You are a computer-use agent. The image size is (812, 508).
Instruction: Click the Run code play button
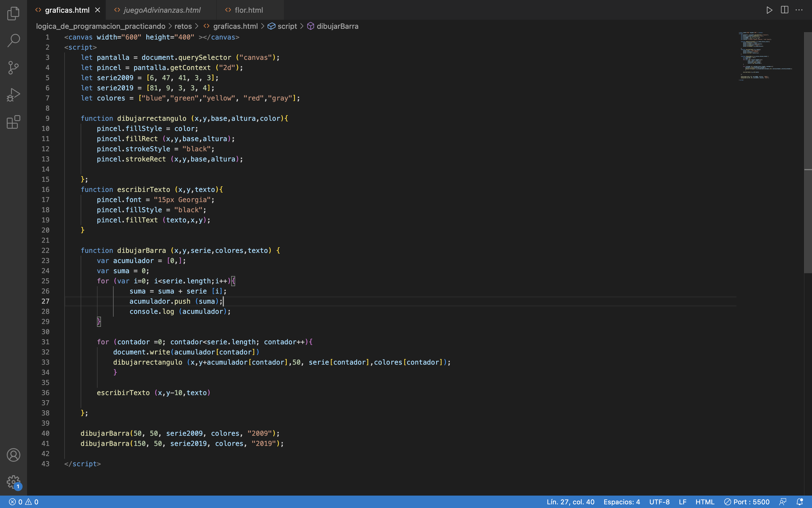click(769, 10)
